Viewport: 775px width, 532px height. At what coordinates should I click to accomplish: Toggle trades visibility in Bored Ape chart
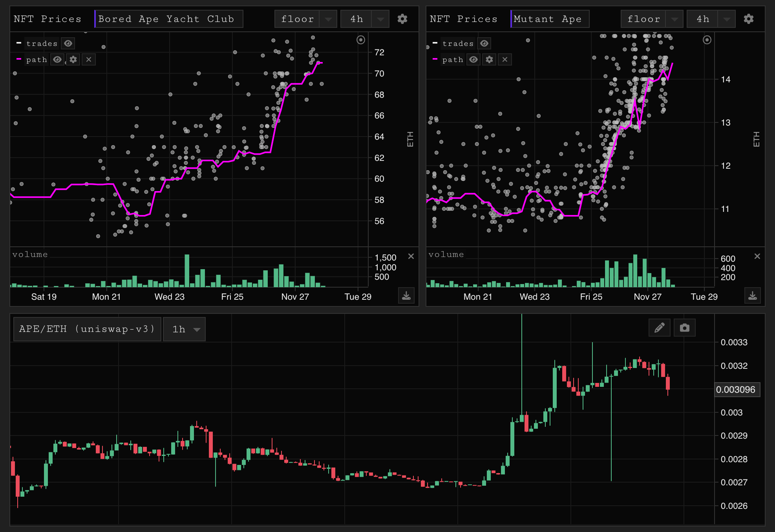(x=68, y=44)
